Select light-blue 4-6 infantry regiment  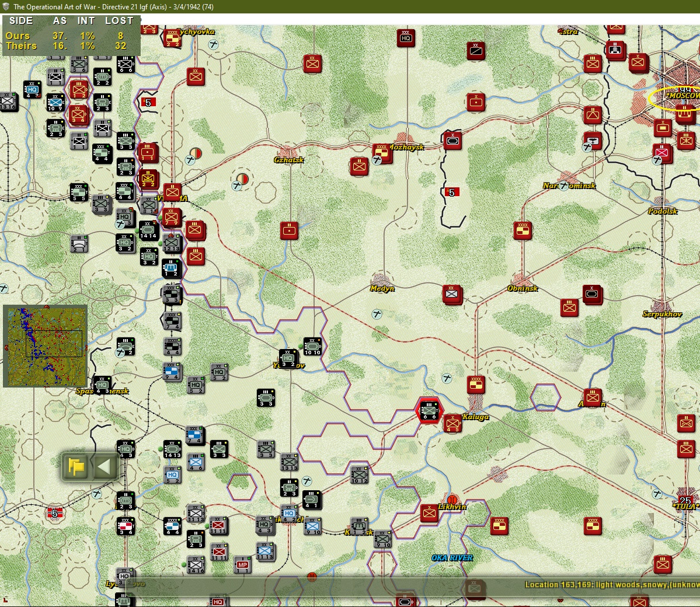pos(196,462)
